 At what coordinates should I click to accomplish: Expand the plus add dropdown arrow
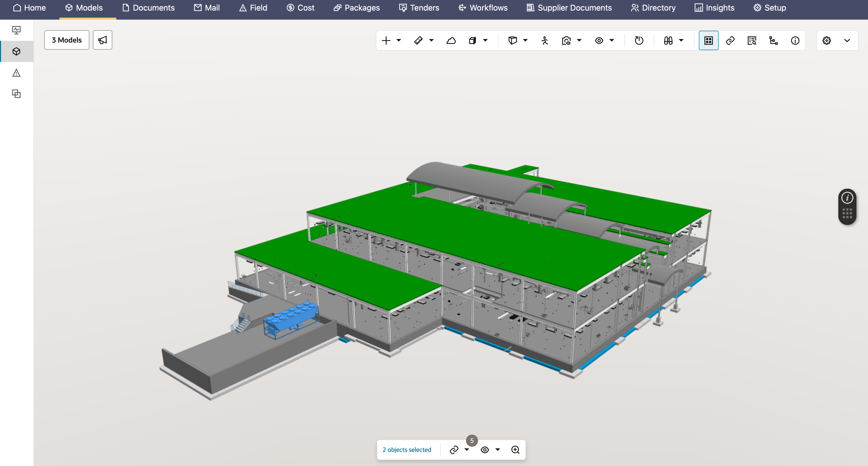(x=399, y=41)
